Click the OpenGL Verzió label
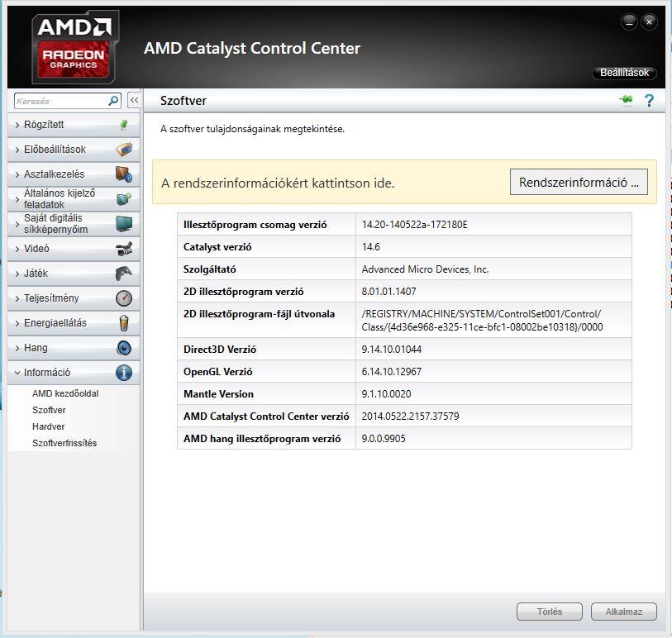Image resolution: width=672 pixels, height=638 pixels. point(217,372)
